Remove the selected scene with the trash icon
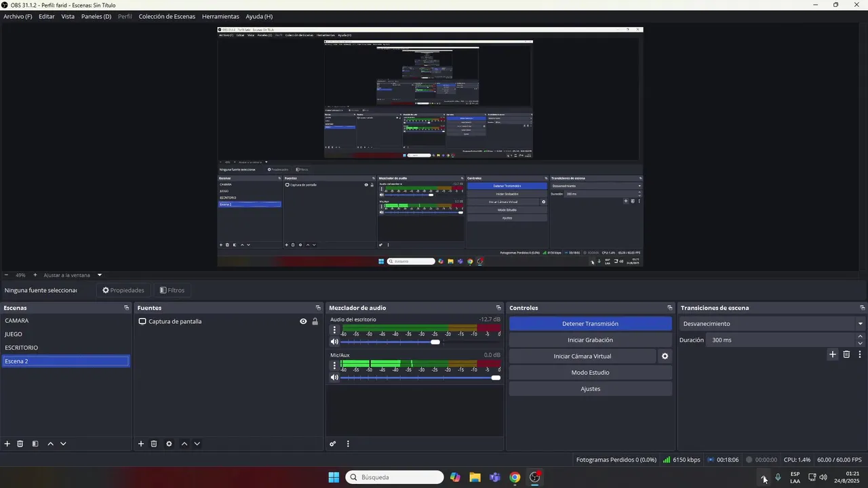 pos(20,444)
